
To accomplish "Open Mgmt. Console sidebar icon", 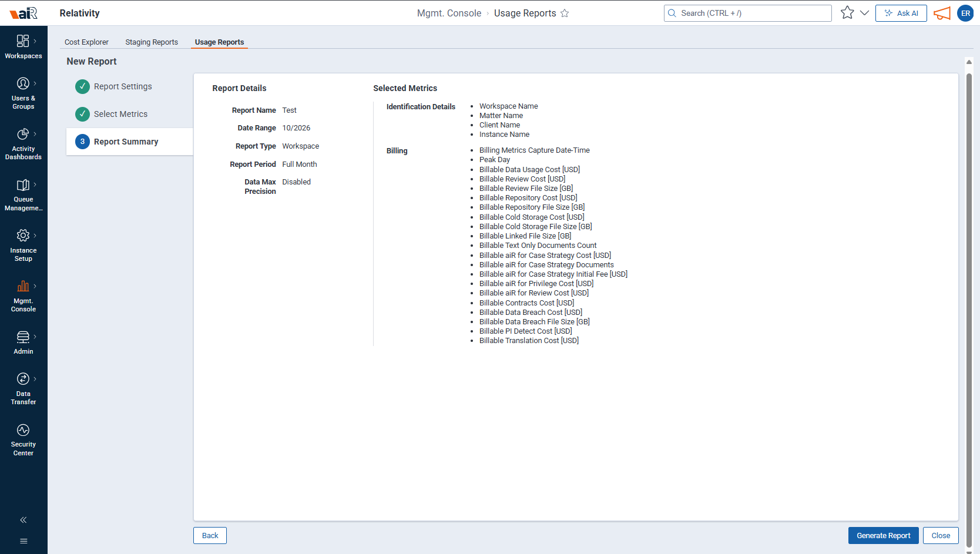I will coord(23,286).
